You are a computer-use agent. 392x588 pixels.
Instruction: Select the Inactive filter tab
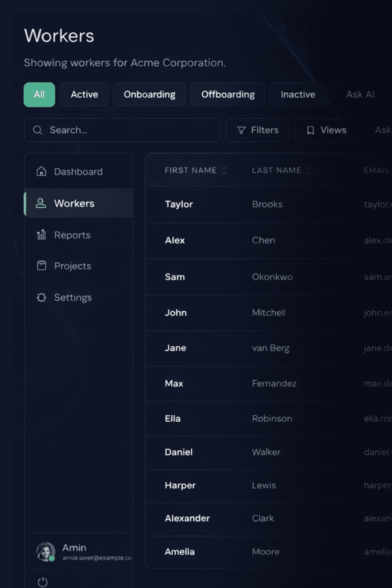click(298, 94)
